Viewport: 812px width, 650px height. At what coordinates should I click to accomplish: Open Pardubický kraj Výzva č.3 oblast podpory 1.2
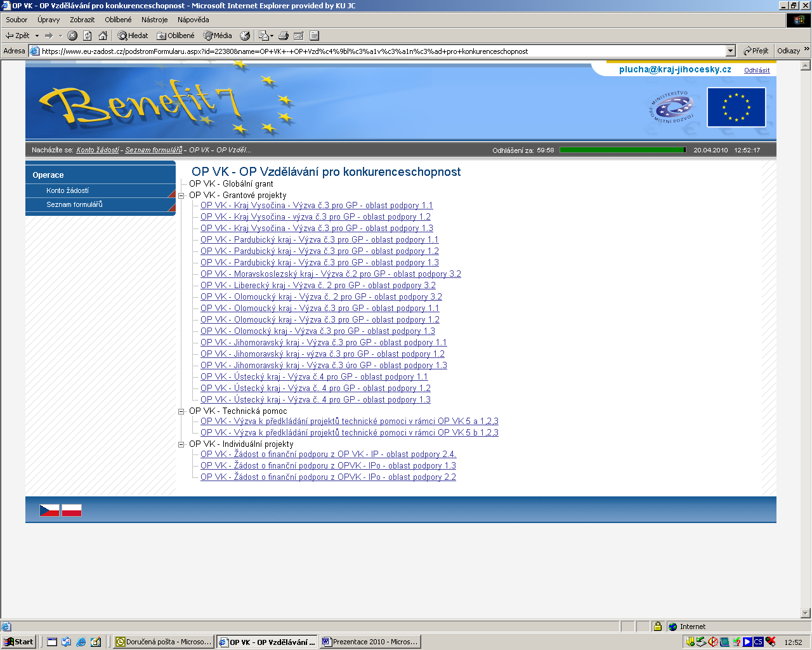point(320,251)
